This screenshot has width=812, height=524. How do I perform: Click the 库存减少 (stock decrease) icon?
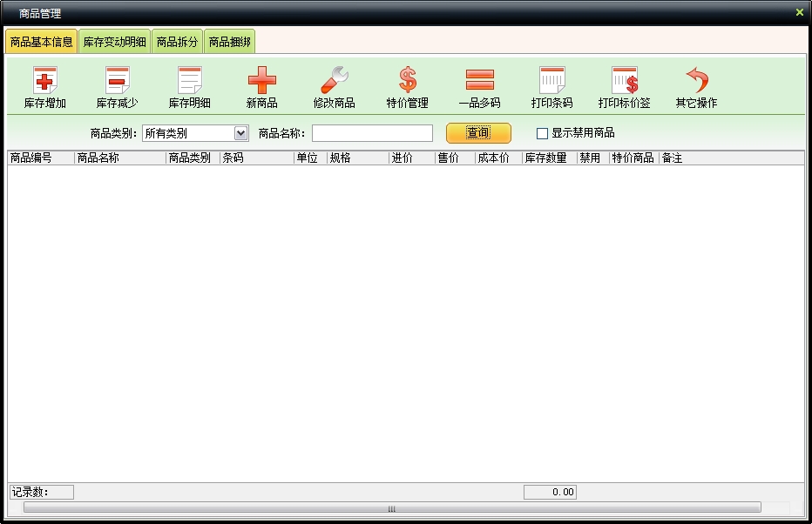point(117,81)
